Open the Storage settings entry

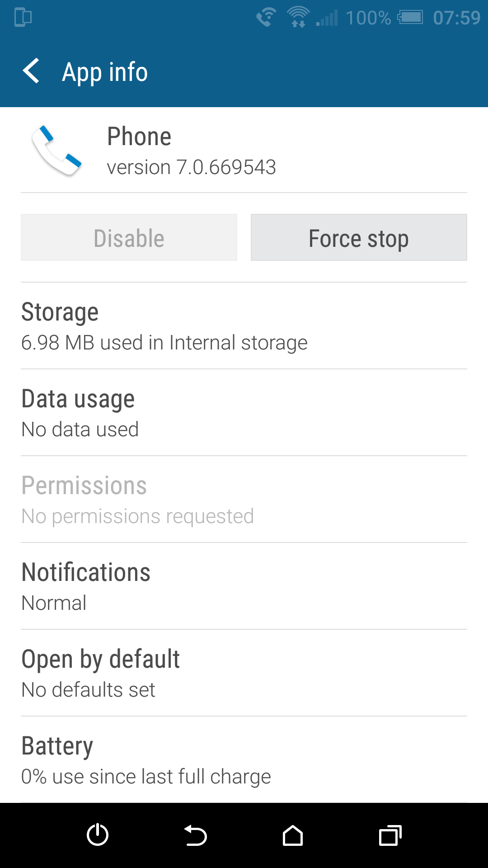coord(244,326)
